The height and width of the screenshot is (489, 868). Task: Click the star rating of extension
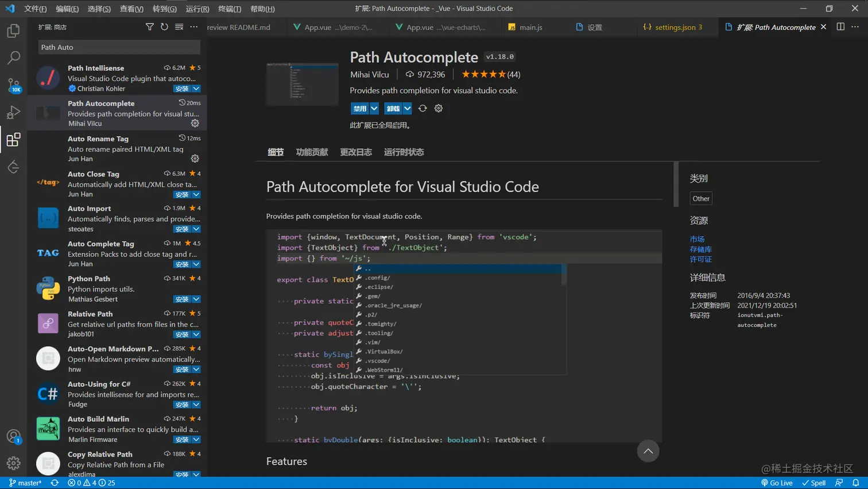491,75
